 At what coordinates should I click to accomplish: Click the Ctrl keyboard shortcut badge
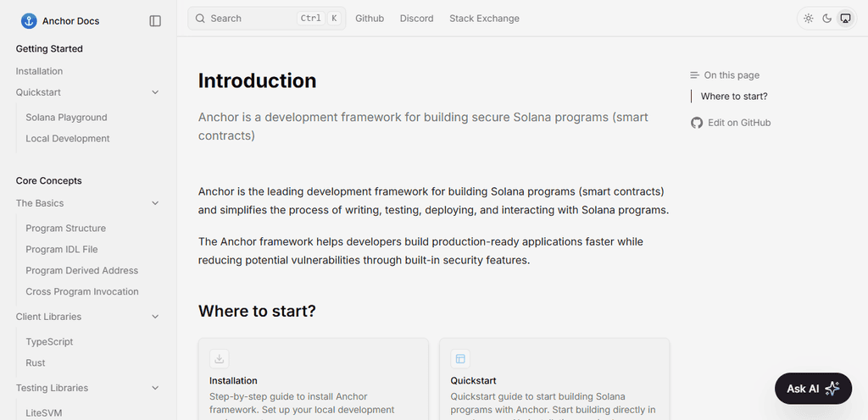click(x=310, y=19)
